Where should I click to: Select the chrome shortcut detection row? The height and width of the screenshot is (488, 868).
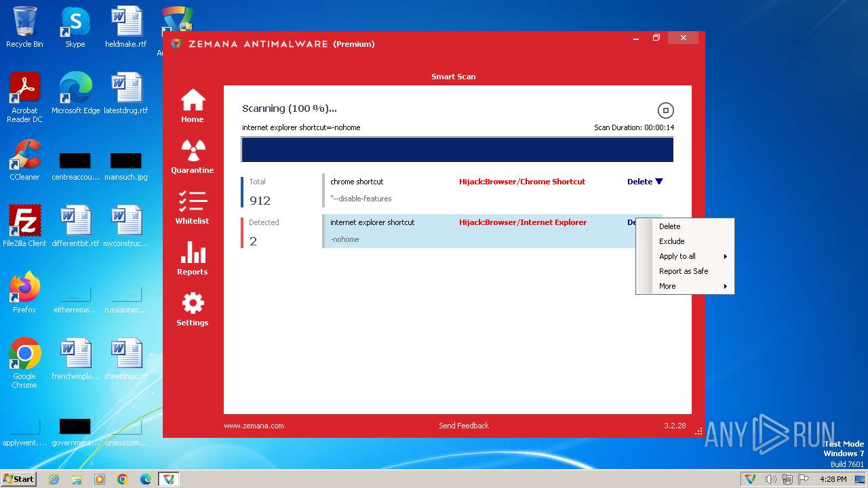pyautogui.click(x=492, y=190)
